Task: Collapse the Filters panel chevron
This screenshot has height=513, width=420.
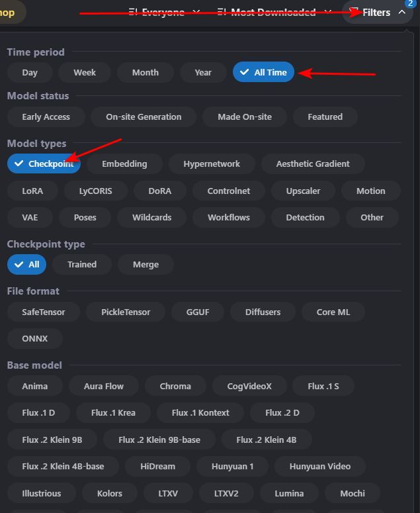Action: coord(402,12)
